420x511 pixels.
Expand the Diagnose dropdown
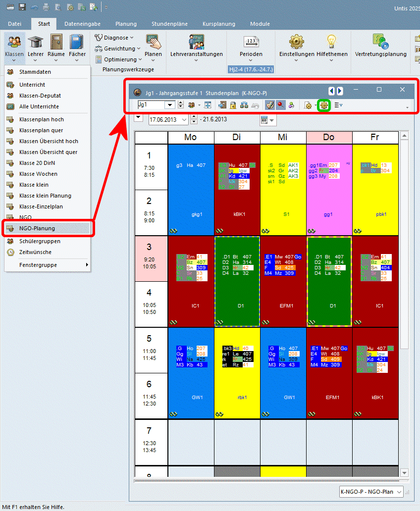115,38
